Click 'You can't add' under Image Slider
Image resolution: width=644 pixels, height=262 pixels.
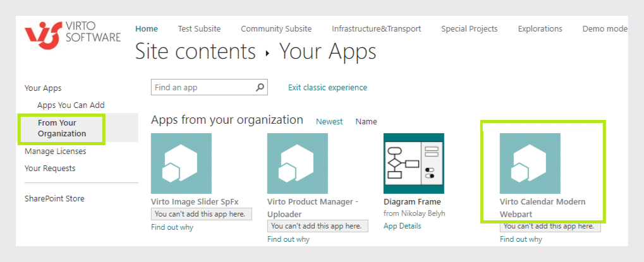(x=201, y=214)
